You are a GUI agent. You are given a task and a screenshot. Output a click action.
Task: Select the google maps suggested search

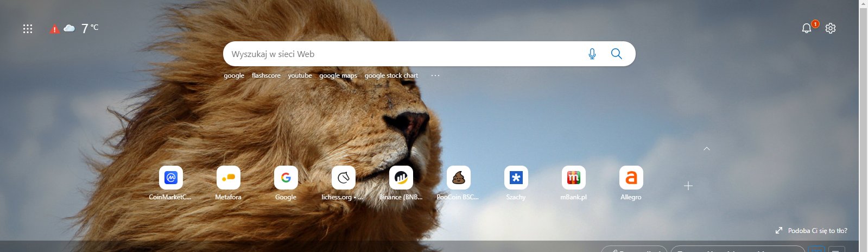(x=338, y=75)
